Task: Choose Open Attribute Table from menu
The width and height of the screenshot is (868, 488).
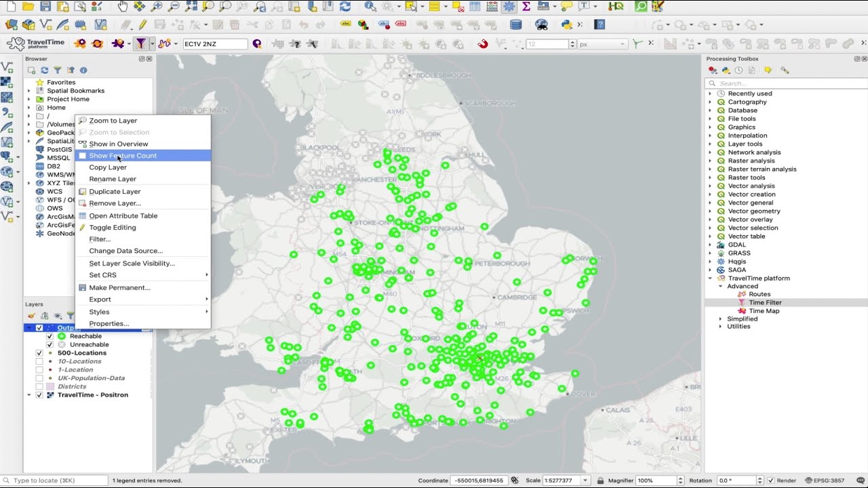Action: [143, 216]
